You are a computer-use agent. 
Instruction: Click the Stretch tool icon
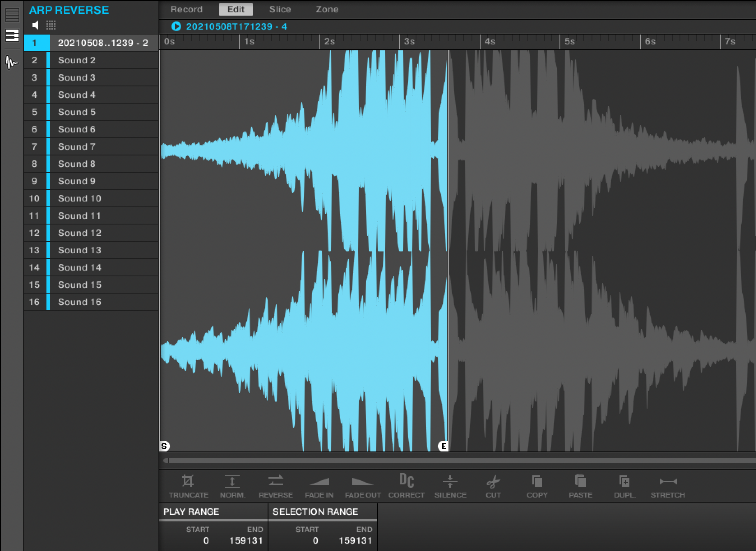click(668, 481)
